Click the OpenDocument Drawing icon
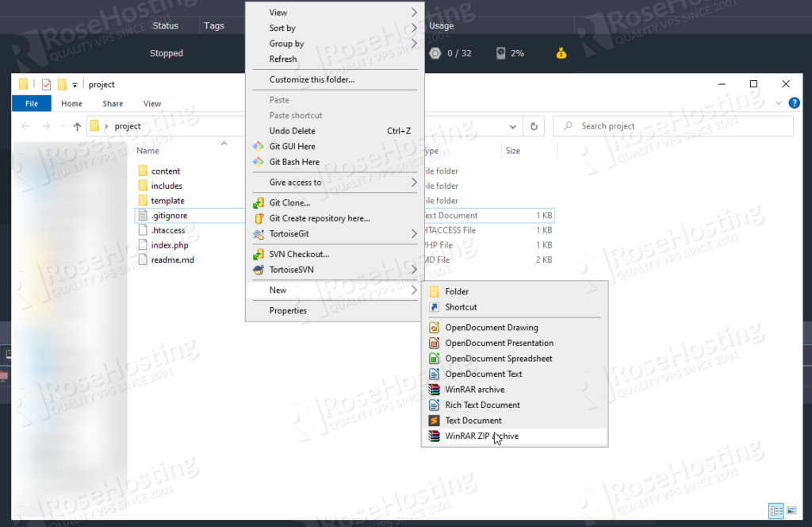Screen dimensions: 812x527 click(435, 328)
